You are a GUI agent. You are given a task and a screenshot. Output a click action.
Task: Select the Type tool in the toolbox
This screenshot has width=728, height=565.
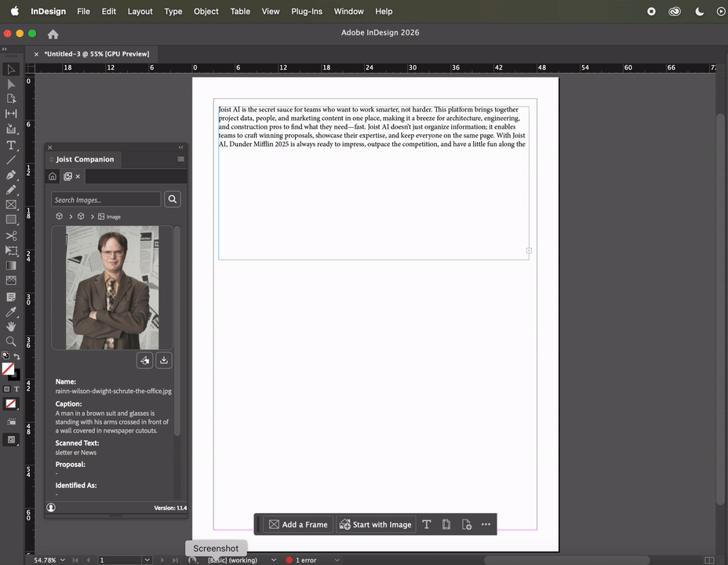click(11, 145)
